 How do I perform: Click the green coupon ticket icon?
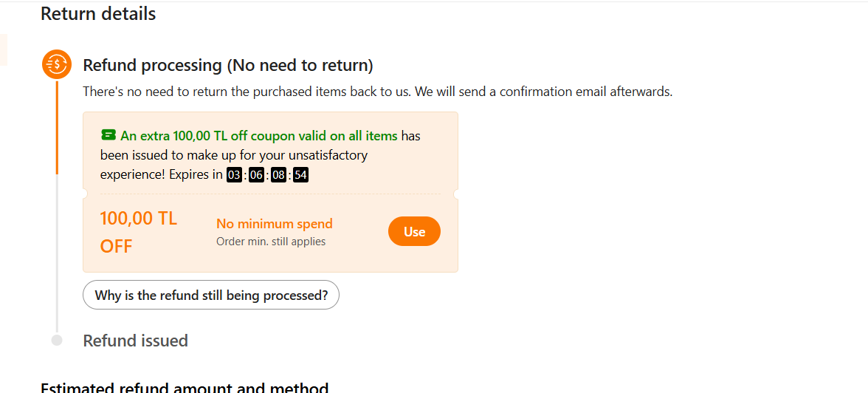(108, 135)
